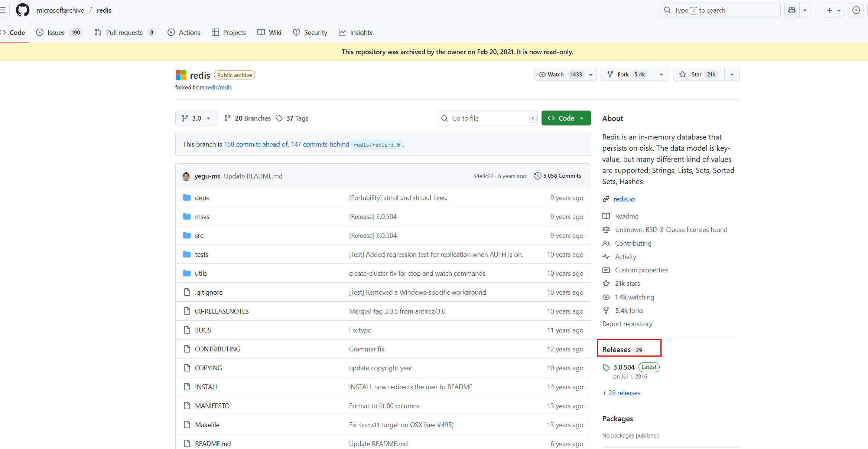868x449 pixels.
Task: Follow the redis/redis fork source link
Action: (219, 88)
